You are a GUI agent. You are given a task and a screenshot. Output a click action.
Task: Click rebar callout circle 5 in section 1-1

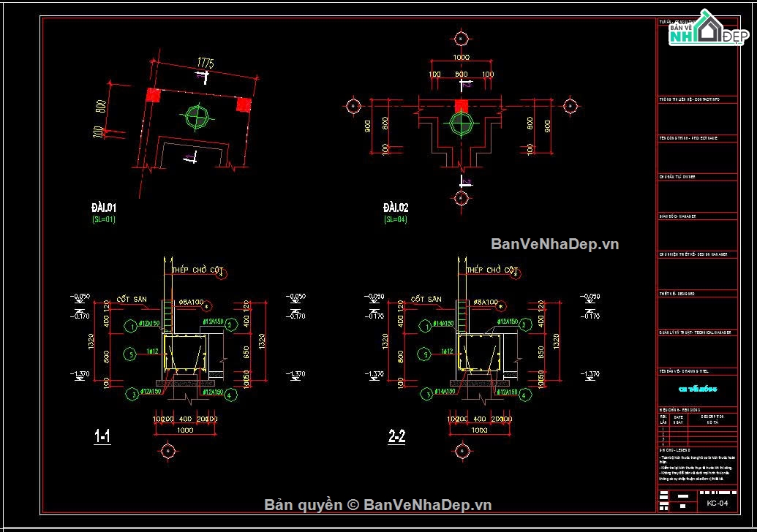(x=130, y=355)
